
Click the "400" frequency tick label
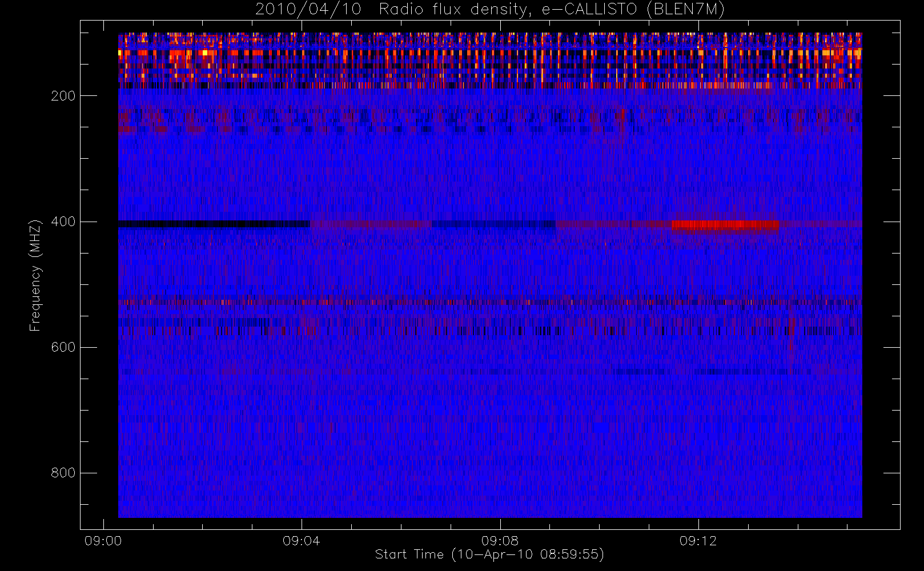pyautogui.click(x=63, y=222)
